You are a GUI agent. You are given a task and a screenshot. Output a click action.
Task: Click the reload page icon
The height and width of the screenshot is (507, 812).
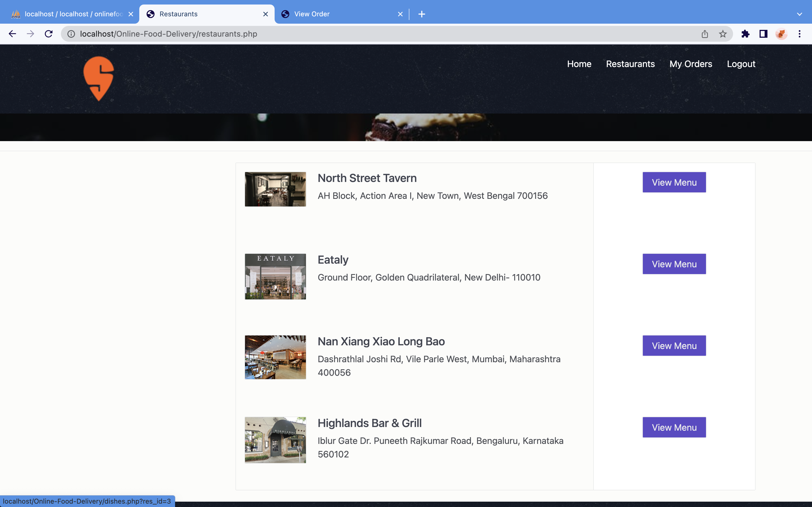pyautogui.click(x=49, y=34)
